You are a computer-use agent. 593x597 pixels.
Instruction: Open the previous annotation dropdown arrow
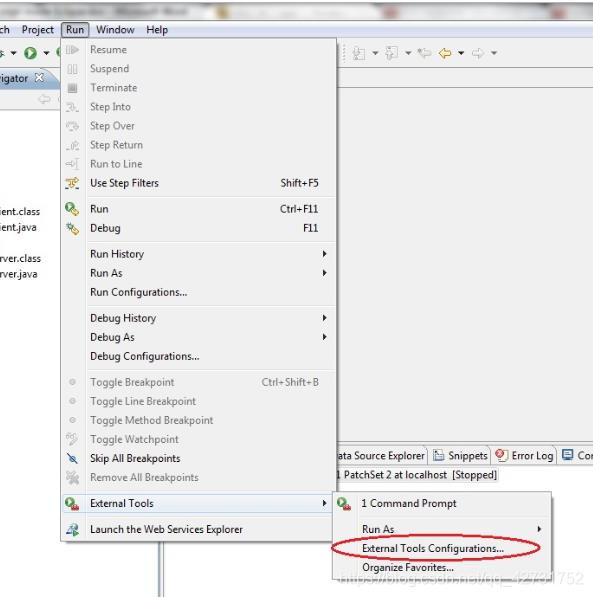408,53
